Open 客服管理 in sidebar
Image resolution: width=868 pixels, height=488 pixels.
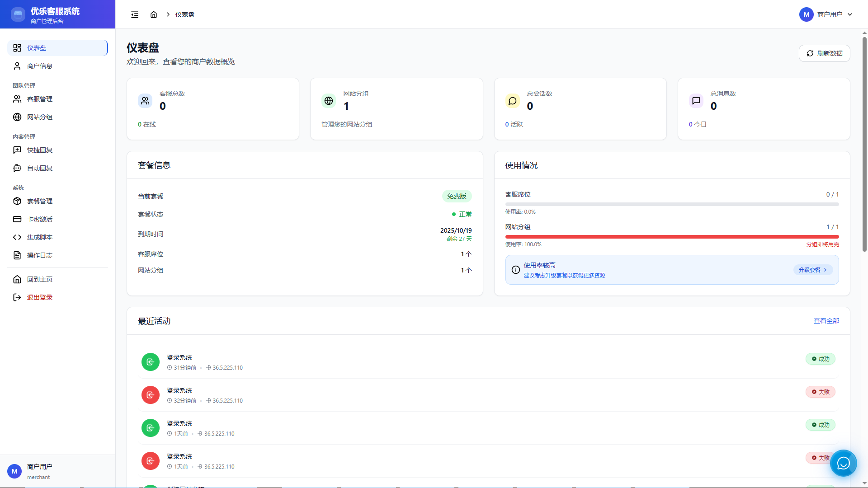click(x=40, y=99)
